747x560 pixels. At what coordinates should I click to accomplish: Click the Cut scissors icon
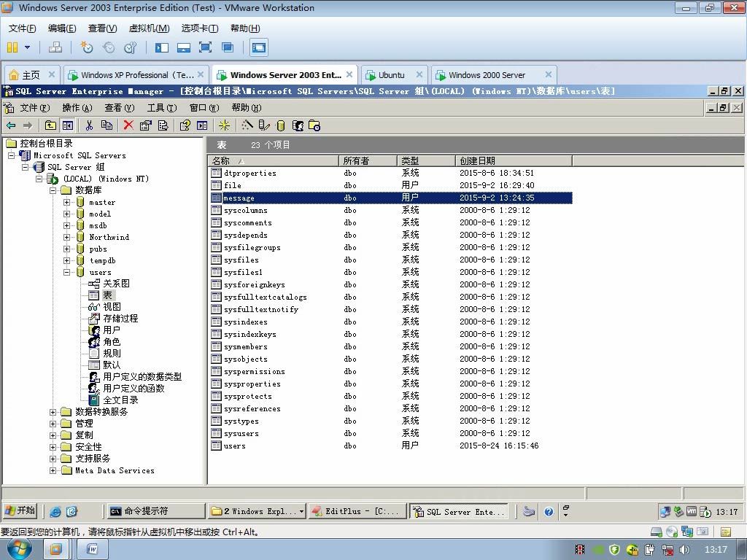tap(89, 125)
